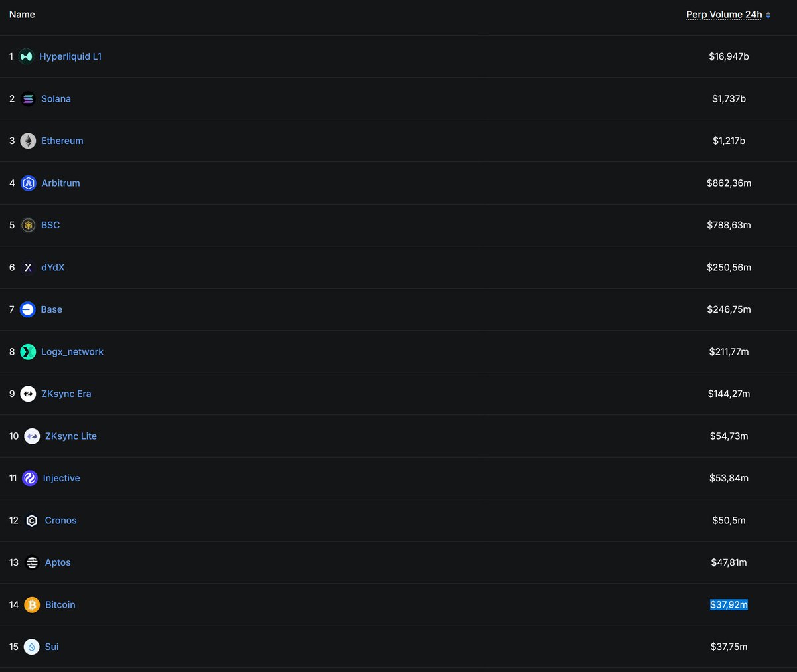Viewport: 797px width, 672px height.
Task: Click the $211,77m volume value
Action: [729, 352]
